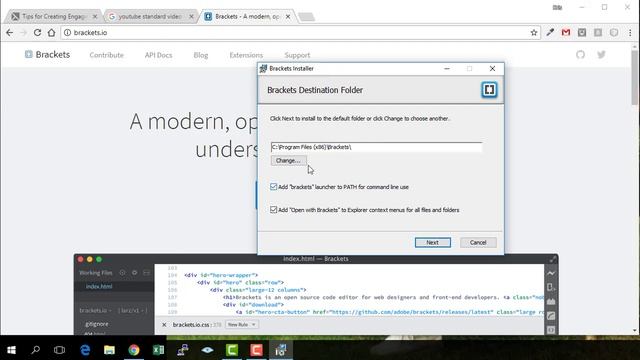Open File Explorer from taskbar
Image resolution: width=640 pixels, height=360 pixels.
(109, 350)
